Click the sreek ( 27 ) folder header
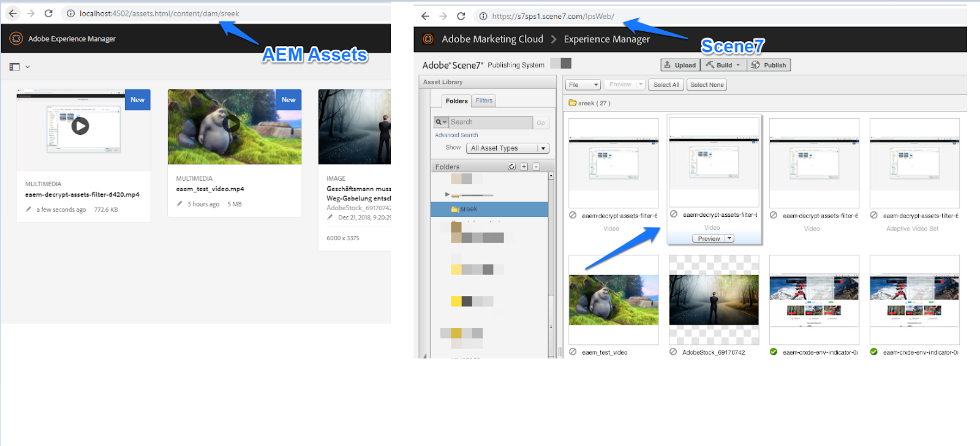The image size is (980, 446). tap(589, 103)
